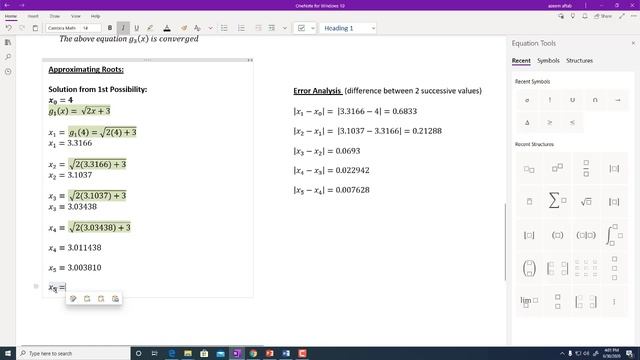Insert the superscript structure
Viewport: 640px width, 360px height.
pos(558,168)
